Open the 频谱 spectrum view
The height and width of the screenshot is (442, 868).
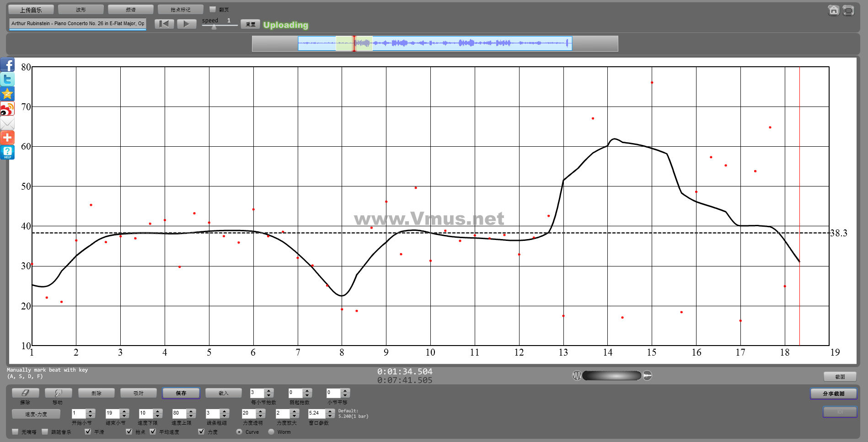pos(130,10)
